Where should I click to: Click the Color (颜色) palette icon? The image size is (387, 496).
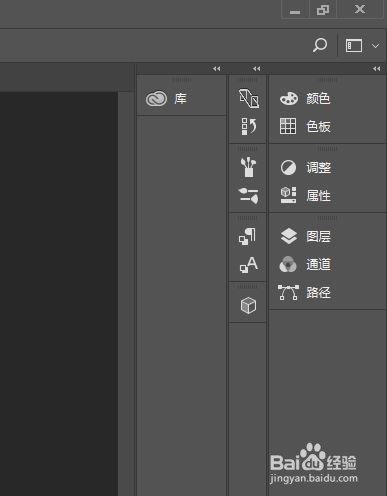289,99
